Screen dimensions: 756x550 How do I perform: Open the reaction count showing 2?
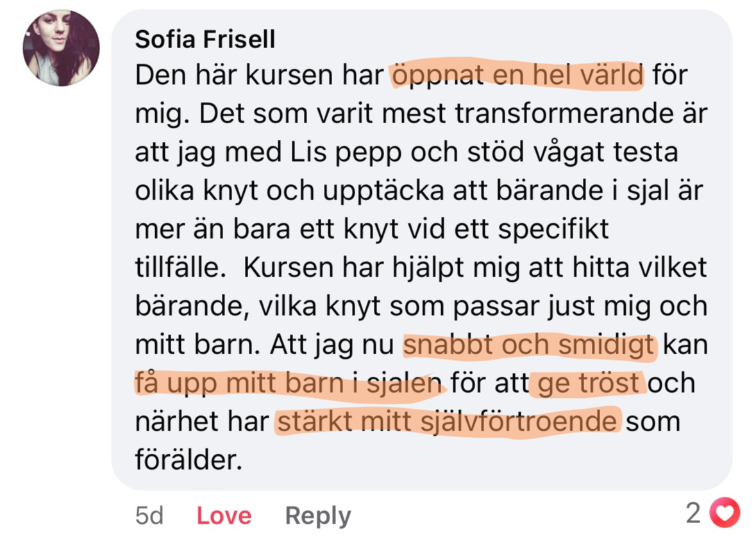[x=694, y=513]
